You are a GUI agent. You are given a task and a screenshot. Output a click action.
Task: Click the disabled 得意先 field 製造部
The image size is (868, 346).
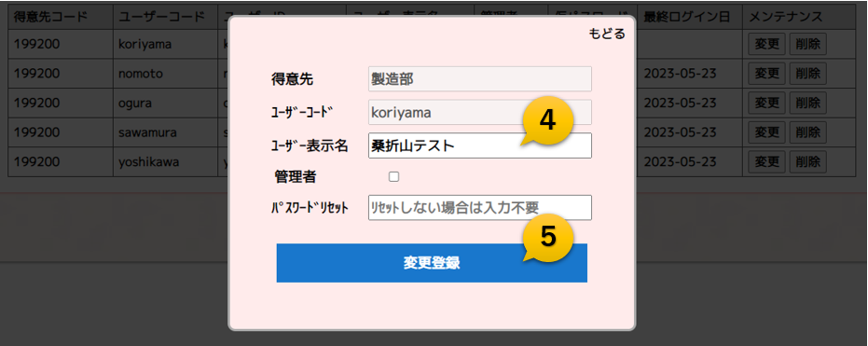(x=480, y=78)
